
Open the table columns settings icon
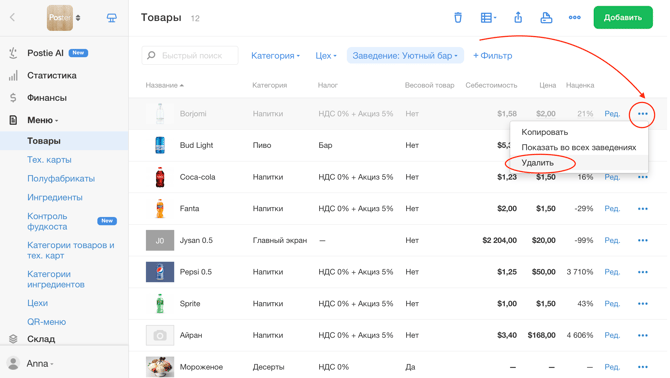pos(488,18)
